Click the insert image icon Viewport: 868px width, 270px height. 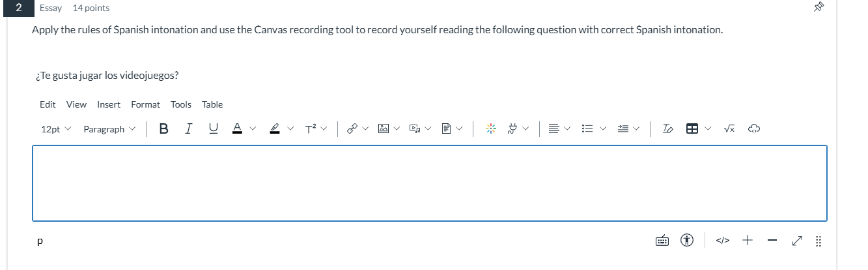384,129
